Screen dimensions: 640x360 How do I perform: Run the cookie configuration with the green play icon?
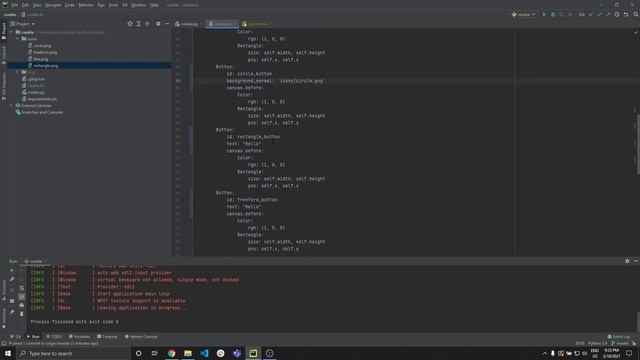(x=544, y=14)
